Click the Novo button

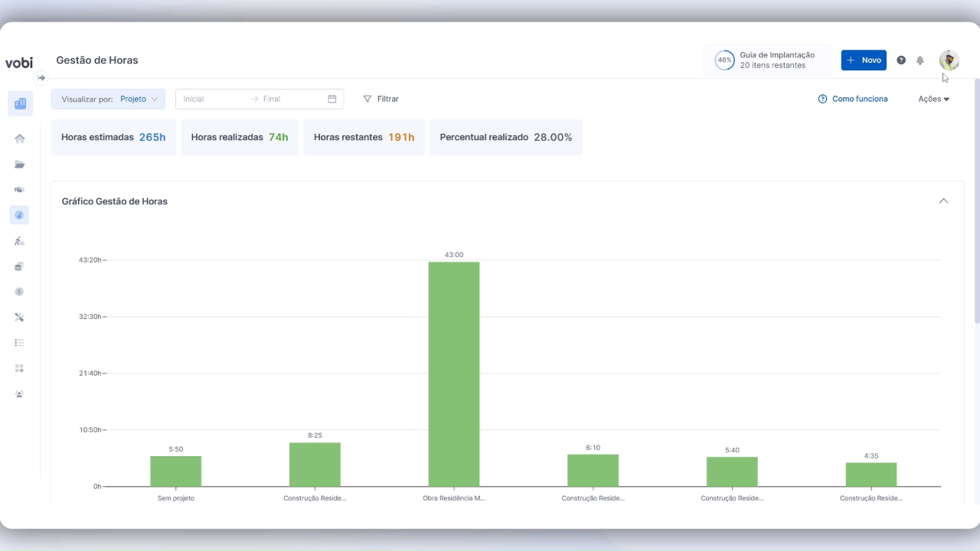point(864,60)
